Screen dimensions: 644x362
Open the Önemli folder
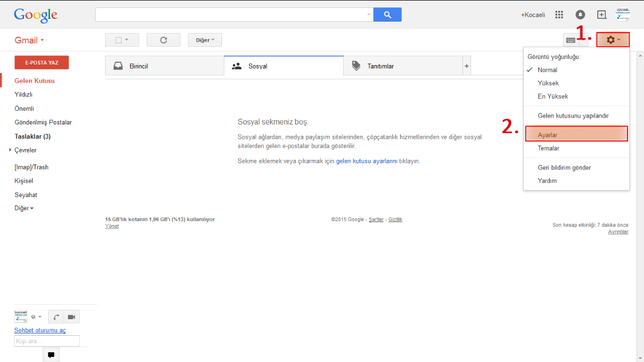coord(24,108)
